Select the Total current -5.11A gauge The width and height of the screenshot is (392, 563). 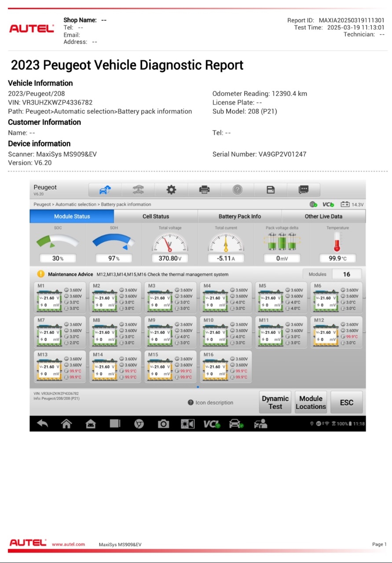[x=226, y=244]
